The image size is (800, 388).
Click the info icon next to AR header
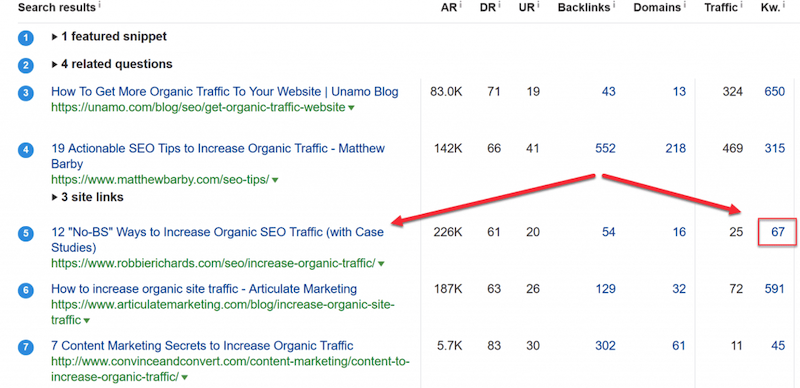[461, 5]
